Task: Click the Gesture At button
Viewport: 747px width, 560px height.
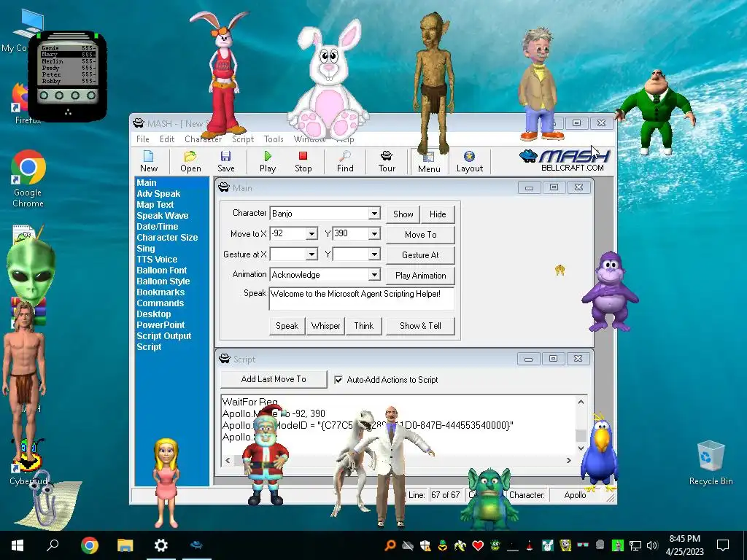Action: (x=420, y=255)
